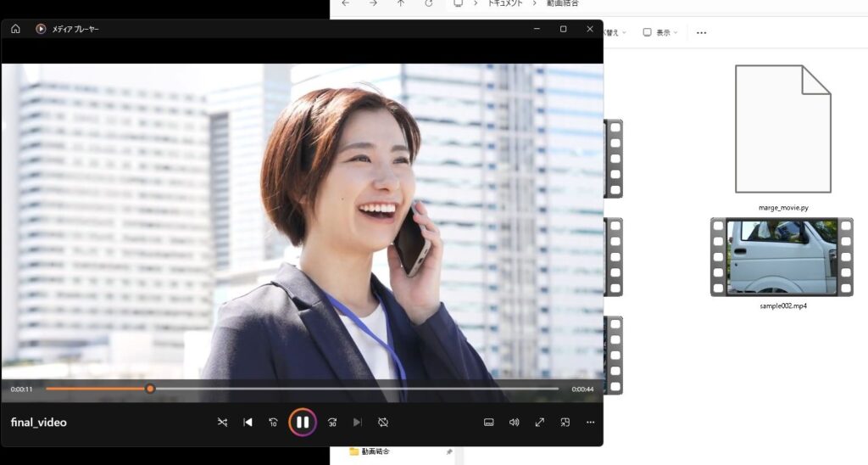Open the 表示 view dropdown in Explorer
Viewport: 868px width, 465px height.
pyautogui.click(x=660, y=32)
